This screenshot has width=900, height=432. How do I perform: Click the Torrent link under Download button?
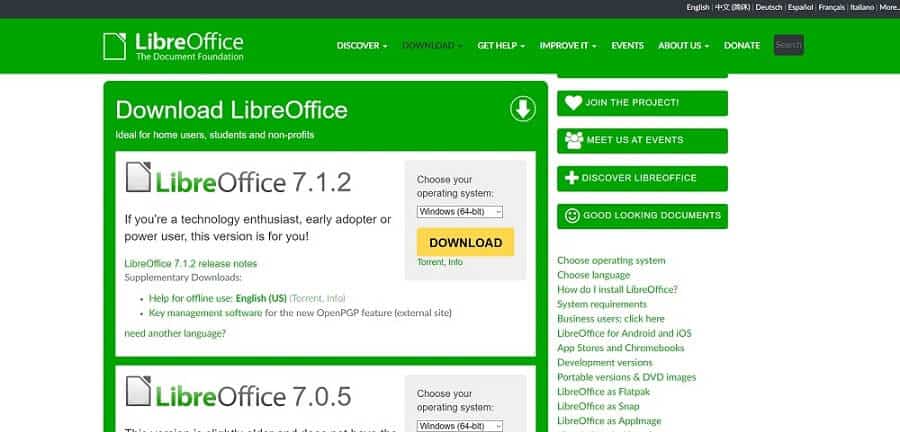(430, 262)
